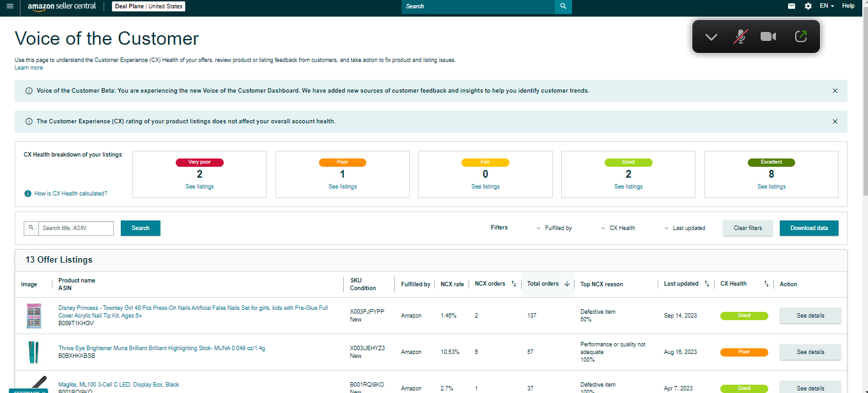Image resolution: width=868 pixels, height=393 pixels.
Task: Click the Fair yellow badge
Action: pos(486,162)
